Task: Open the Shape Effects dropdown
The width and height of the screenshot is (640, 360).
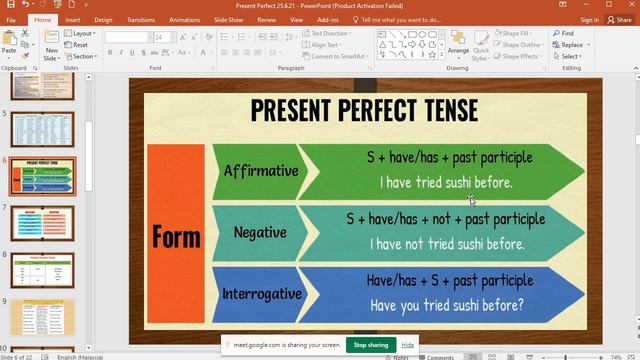Action: coord(518,56)
